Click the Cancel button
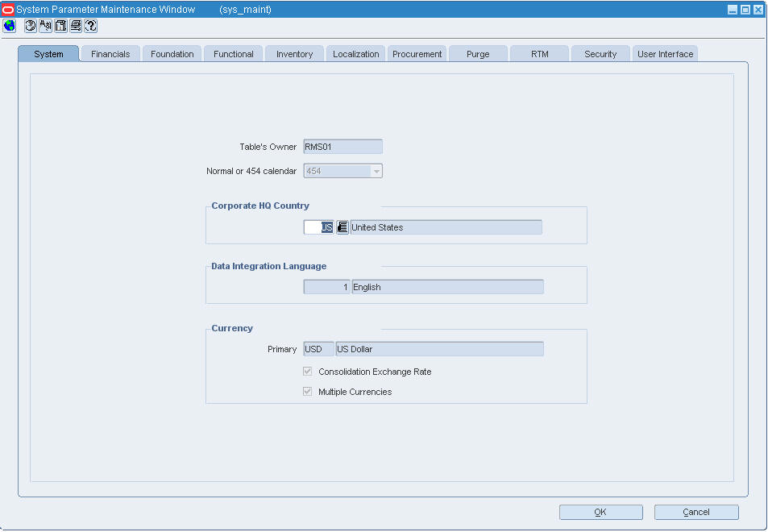The image size is (768, 532). [696, 512]
